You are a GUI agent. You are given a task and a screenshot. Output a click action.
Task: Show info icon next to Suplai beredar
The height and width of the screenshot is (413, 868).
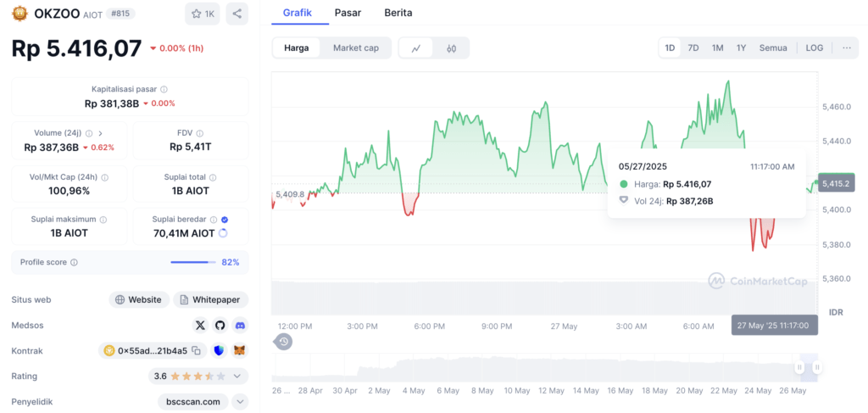point(214,220)
